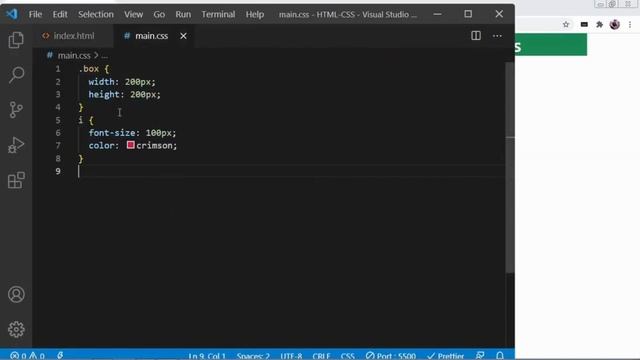Open the View menu
This screenshot has height=360, width=640.
point(133,14)
